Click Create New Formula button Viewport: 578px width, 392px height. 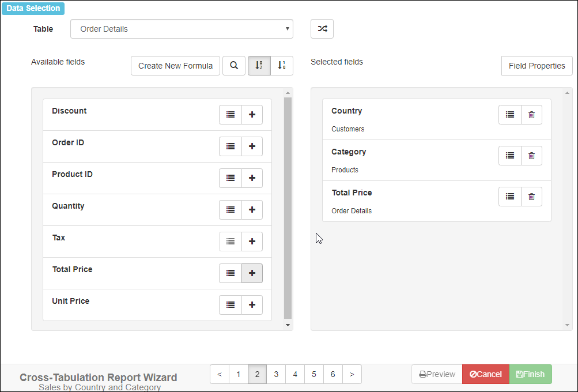pyautogui.click(x=175, y=66)
